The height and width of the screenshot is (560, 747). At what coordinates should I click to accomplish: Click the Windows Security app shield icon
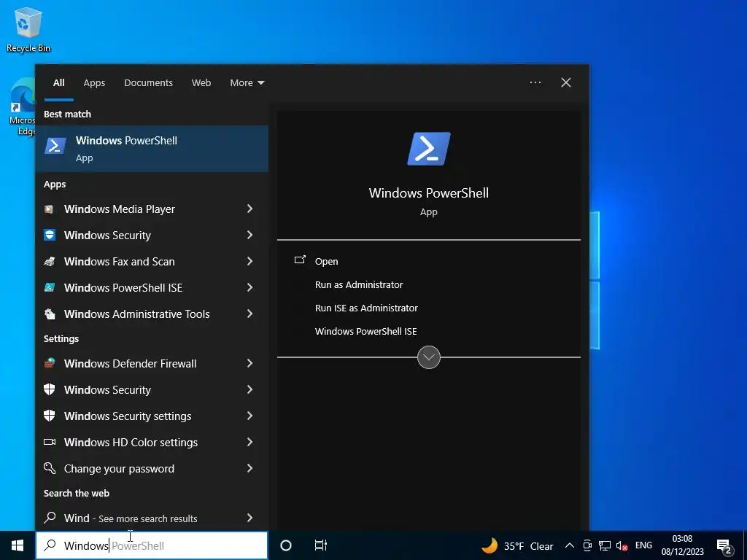[x=50, y=236]
